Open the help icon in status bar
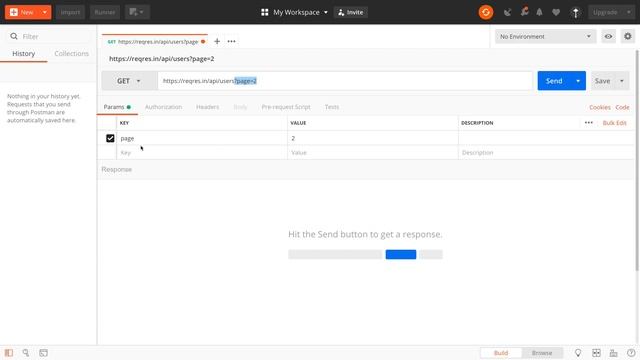 point(631,353)
